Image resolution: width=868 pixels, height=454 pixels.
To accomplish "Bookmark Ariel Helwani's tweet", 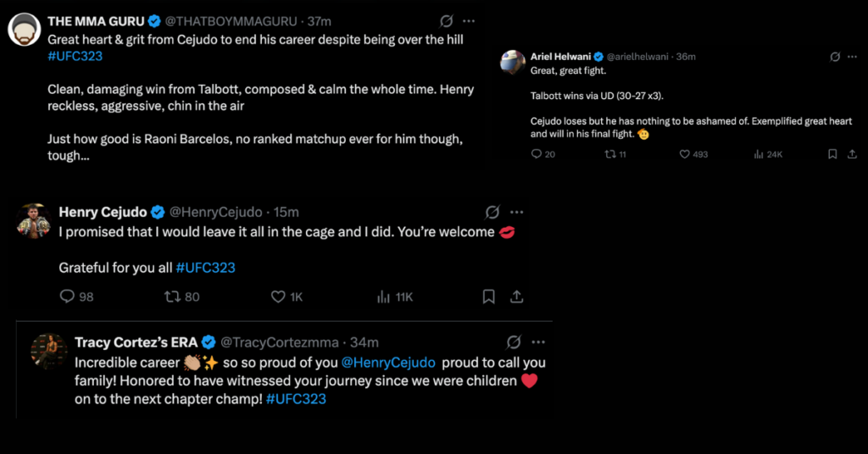I will click(x=832, y=154).
